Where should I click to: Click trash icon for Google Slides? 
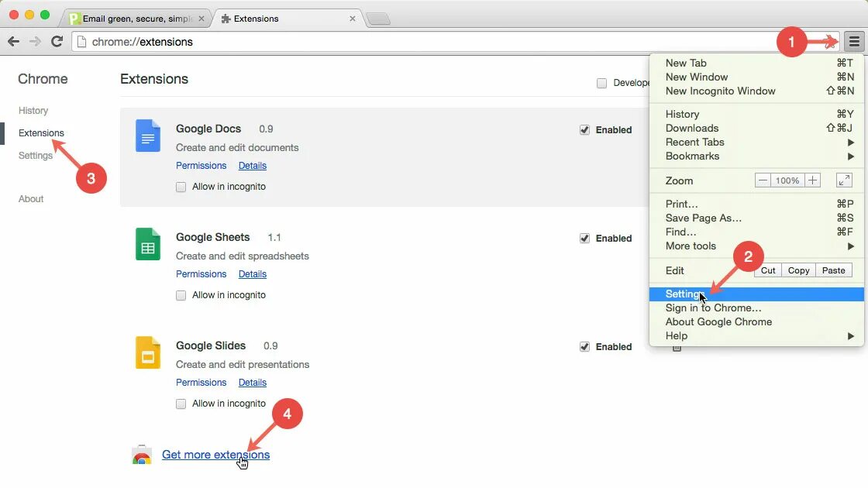tap(677, 348)
